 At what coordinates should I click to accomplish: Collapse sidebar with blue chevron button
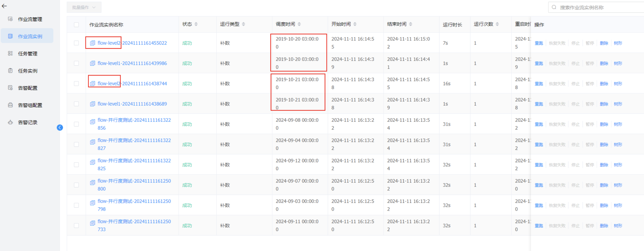(x=60, y=128)
